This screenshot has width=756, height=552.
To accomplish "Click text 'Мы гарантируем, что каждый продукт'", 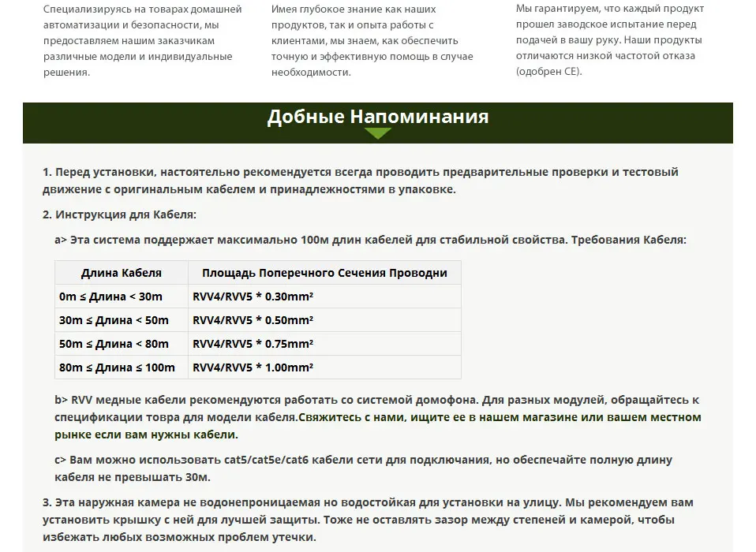I will (610, 8).
